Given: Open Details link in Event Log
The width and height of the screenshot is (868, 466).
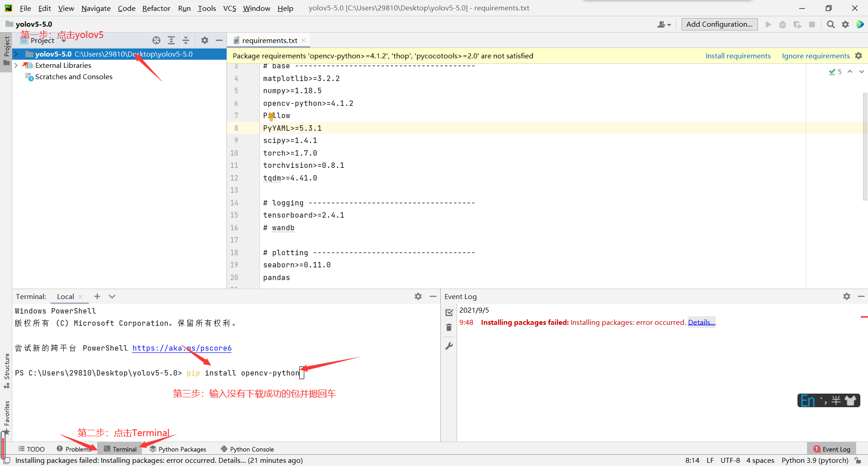Looking at the screenshot, I should click(x=701, y=322).
